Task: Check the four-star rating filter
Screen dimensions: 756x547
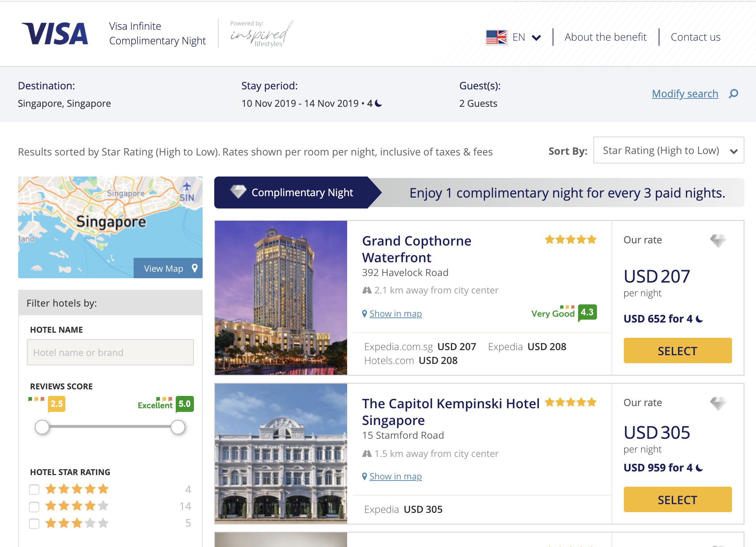Action: click(34, 506)
